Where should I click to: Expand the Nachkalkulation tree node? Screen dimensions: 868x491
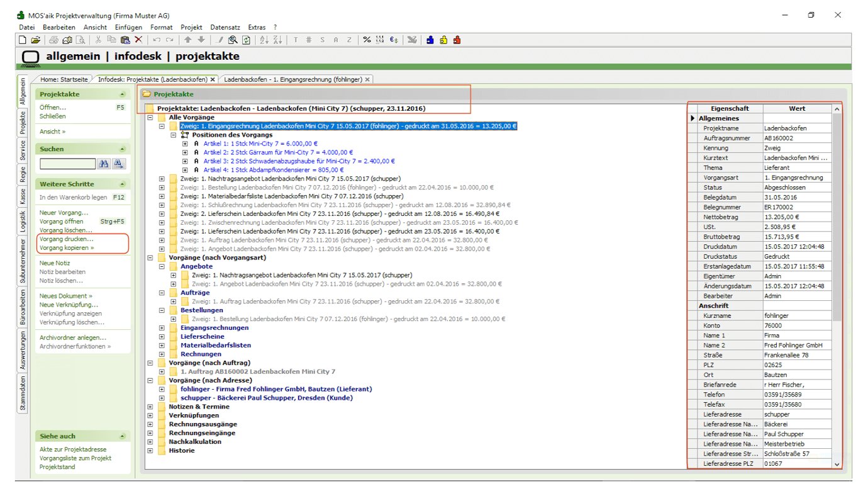150,442
